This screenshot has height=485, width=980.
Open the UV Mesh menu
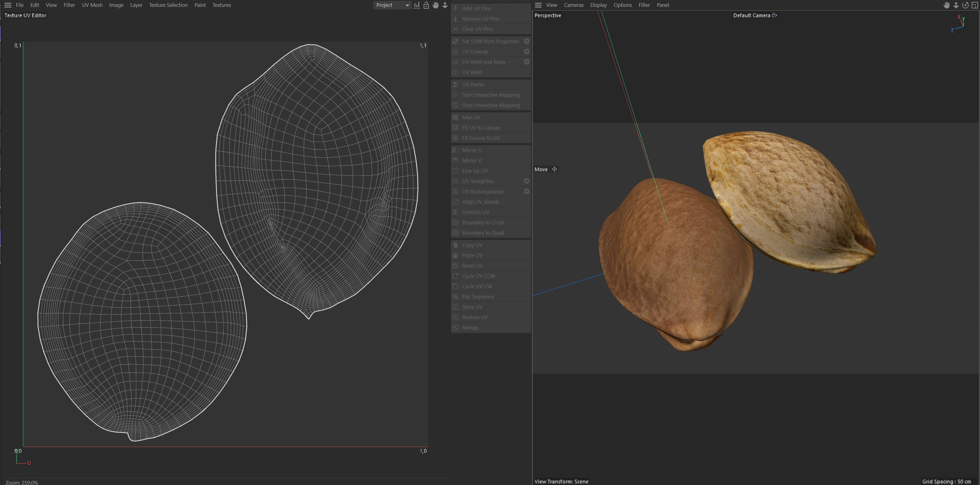click(92, 5)
